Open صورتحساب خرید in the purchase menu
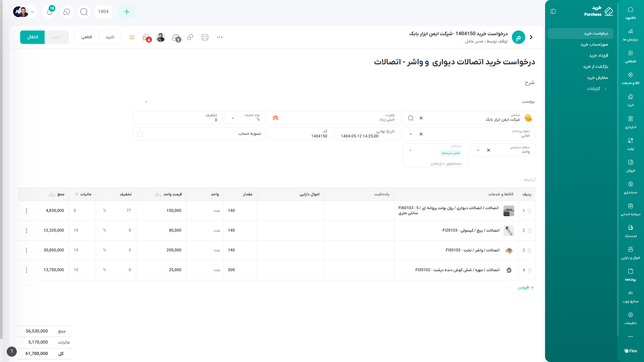This screenshot has width=644, height=362. click(x=594, y=45)
